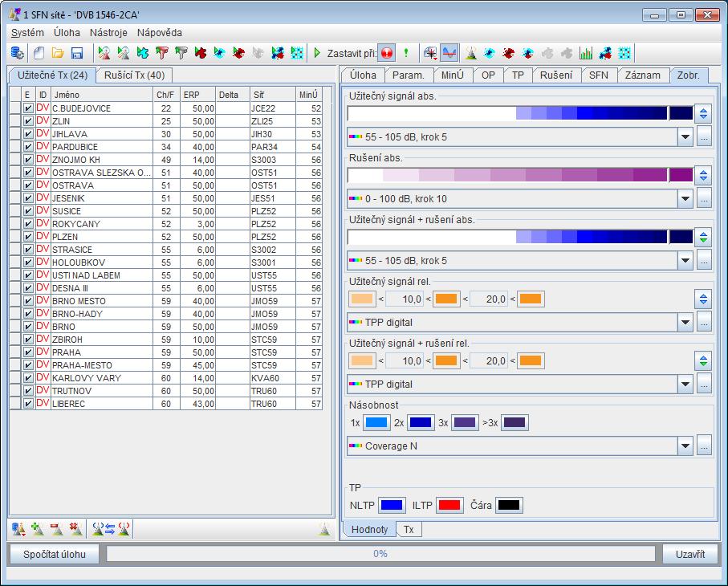Click red funnel calculation icon

[161, 53]
